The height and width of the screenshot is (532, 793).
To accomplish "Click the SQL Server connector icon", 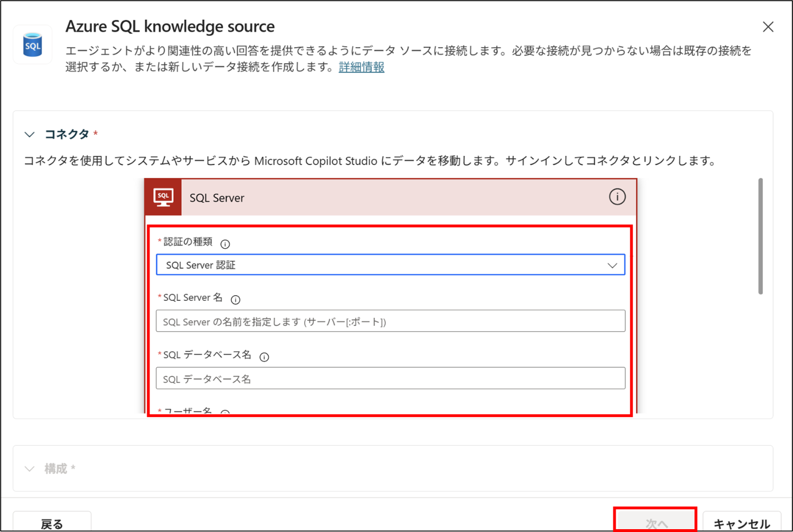I will click(x=164, y=197).
